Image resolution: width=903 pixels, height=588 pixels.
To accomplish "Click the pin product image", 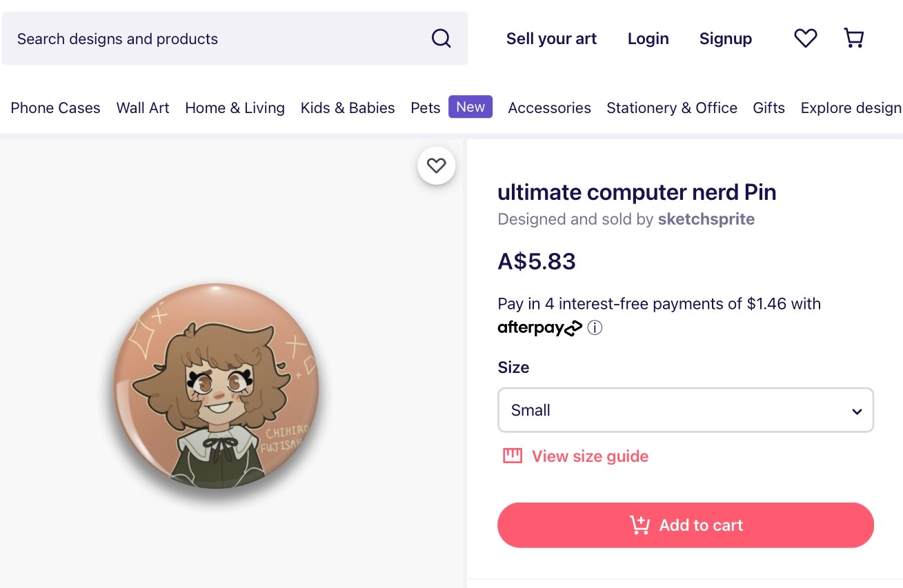I will (215, 386).
